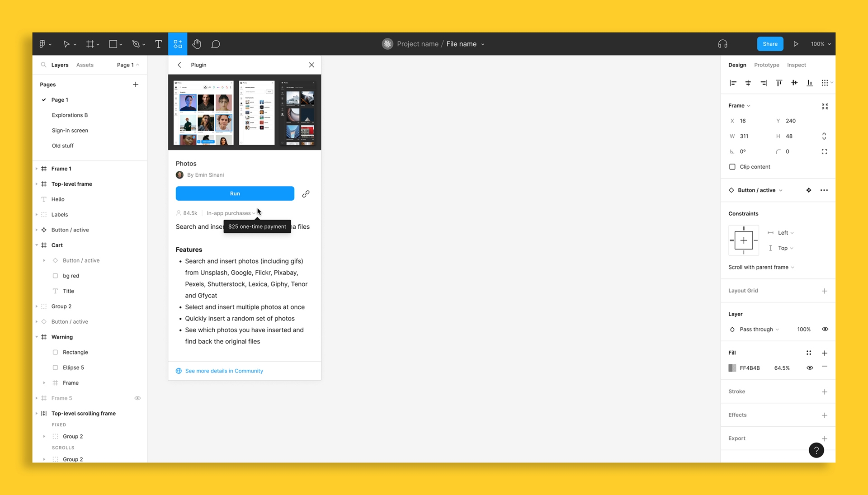The width and height of the screenshot is (868, 495).
Task: Click Run button to launch Photos plugin
Action: point(235,193)
